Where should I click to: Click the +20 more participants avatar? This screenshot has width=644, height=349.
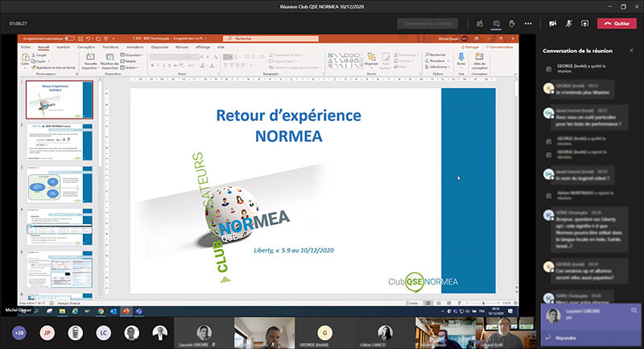(19, 333)
